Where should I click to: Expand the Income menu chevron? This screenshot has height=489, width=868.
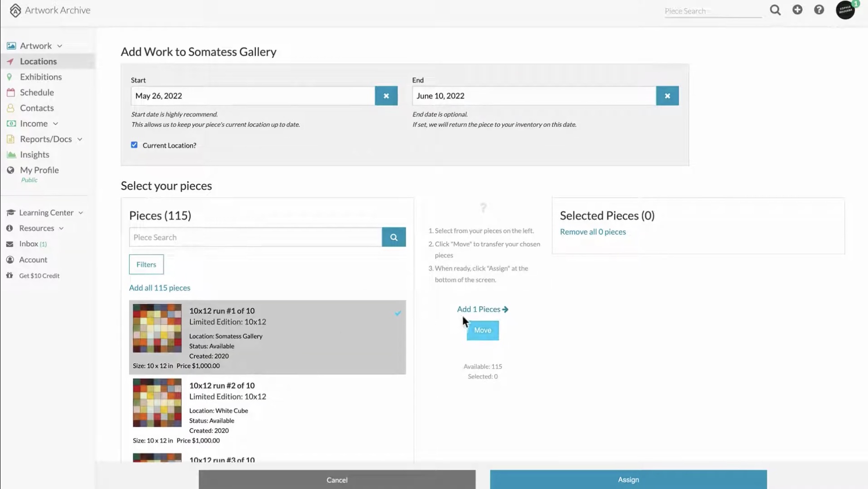coord(55,124)
